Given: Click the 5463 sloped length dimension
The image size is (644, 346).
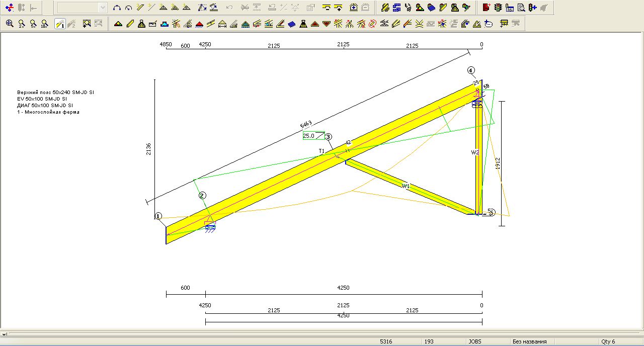Looking at the screenshot, I should 306,124.
